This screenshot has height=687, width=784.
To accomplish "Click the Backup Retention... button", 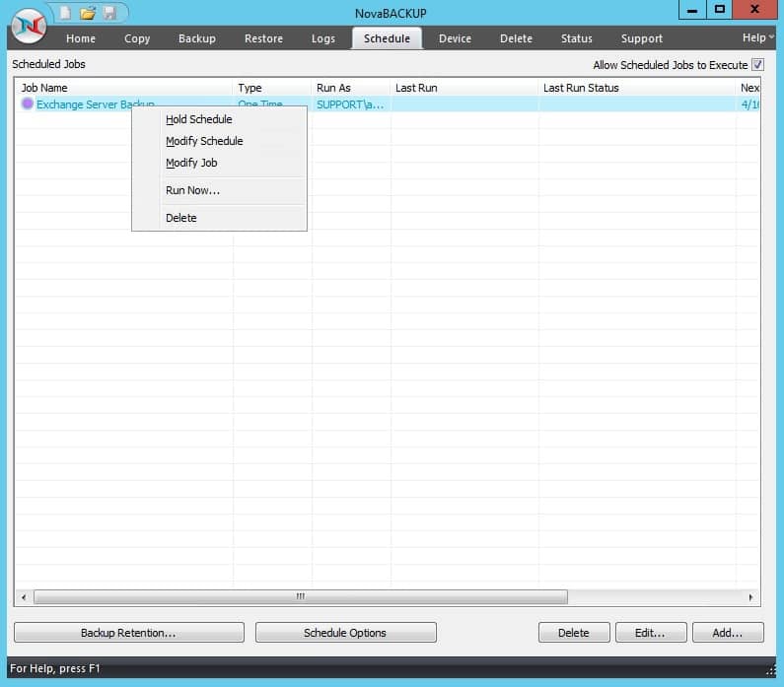I will (129, 633).
